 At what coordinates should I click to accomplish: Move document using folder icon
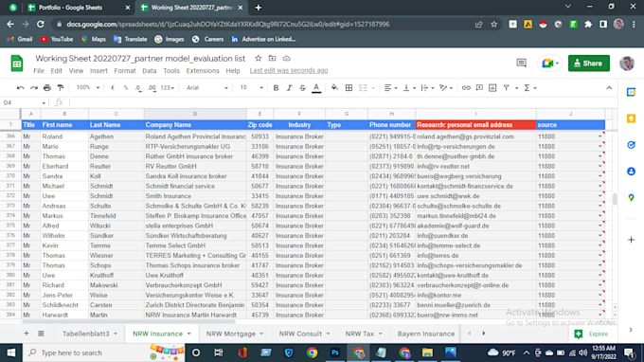pos(272,59)
